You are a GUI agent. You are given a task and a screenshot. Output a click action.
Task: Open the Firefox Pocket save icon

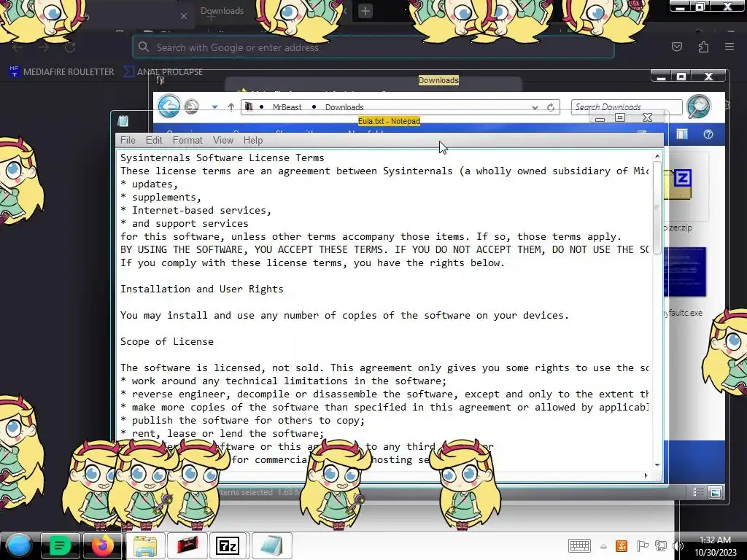click(676, 47)
